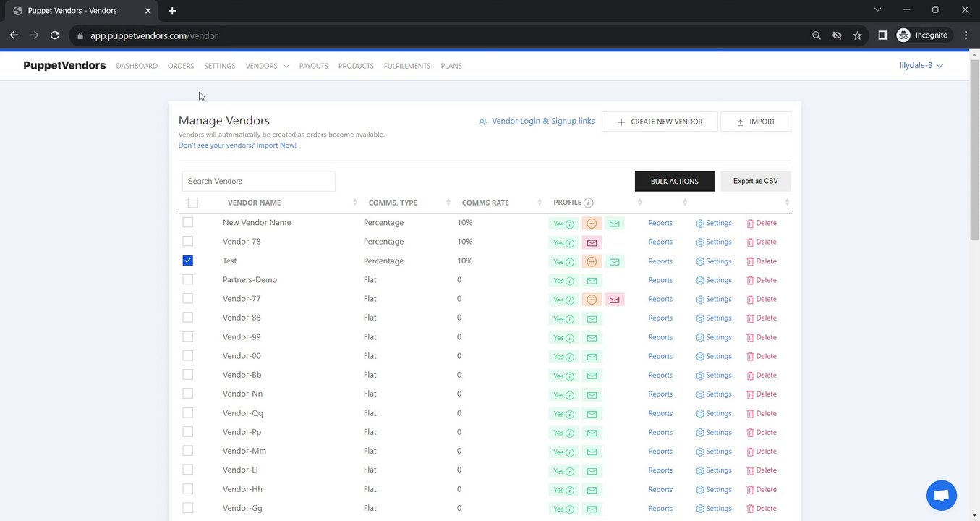The image size is (980, 521).
Task: Click the orange minus icon in Test row
Action: point(592,262)
